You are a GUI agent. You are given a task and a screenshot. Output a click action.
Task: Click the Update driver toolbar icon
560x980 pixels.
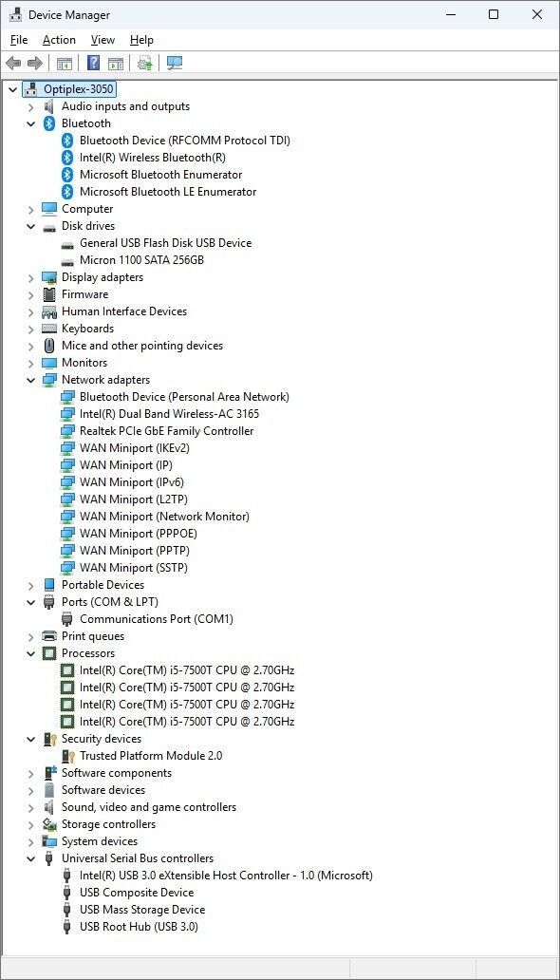145,63
